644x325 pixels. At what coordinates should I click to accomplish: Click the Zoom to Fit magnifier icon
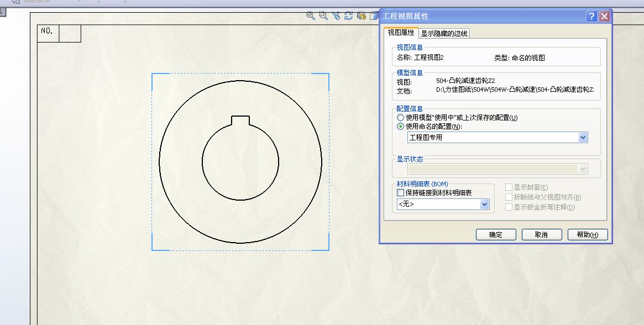point(311,15)
